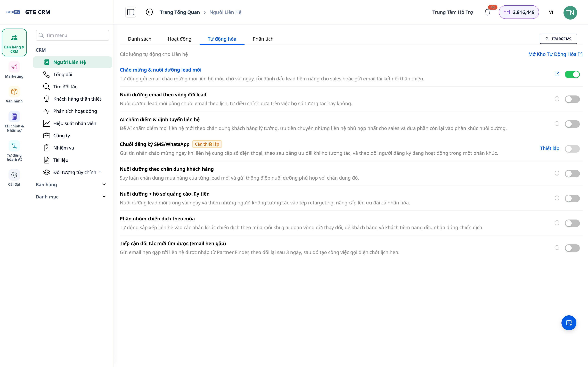
Task: Click the back arrow icon
Action: coord(149,12)
